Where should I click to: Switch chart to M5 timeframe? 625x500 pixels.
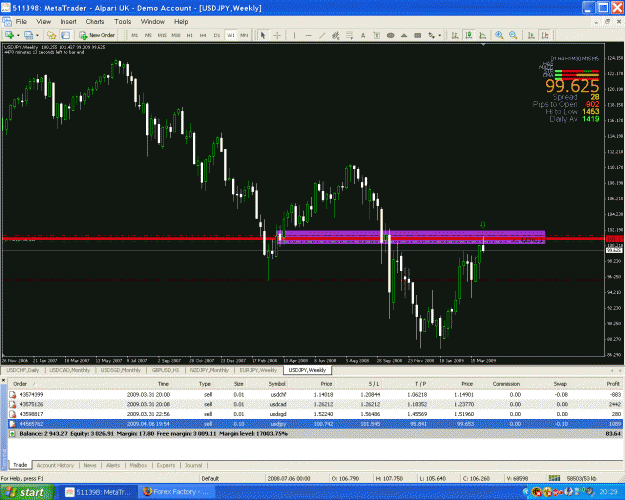tap(148, 35)
